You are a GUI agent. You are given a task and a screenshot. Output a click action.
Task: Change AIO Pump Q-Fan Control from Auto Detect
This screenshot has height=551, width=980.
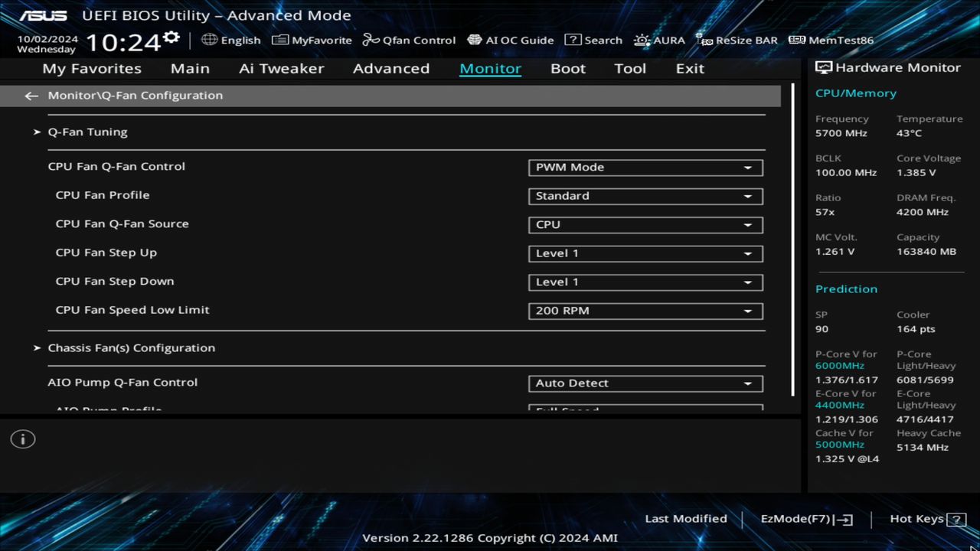pyautogui.click(x=645, y=383)
